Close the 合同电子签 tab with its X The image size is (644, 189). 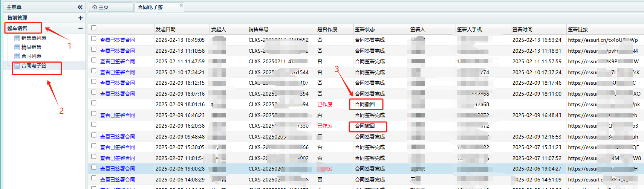pos(181,5)
